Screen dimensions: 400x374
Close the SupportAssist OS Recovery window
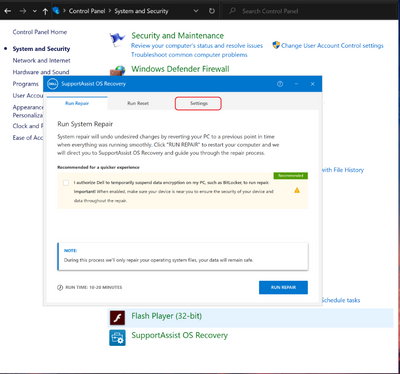point(313,84)
